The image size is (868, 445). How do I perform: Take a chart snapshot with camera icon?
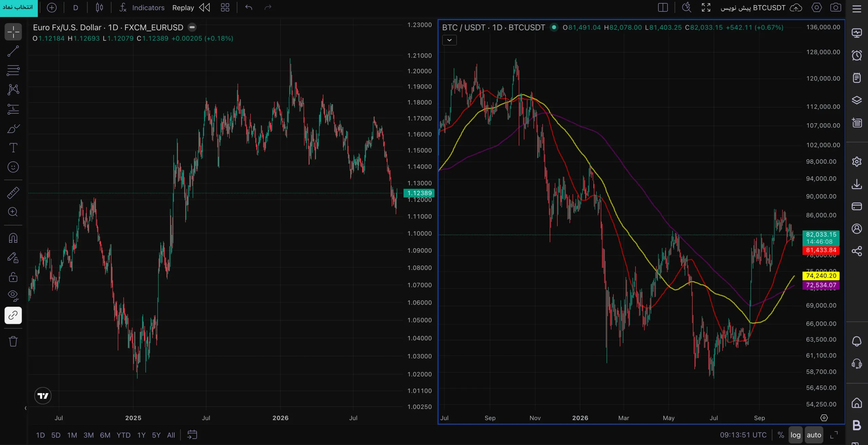tap(836, 7)
